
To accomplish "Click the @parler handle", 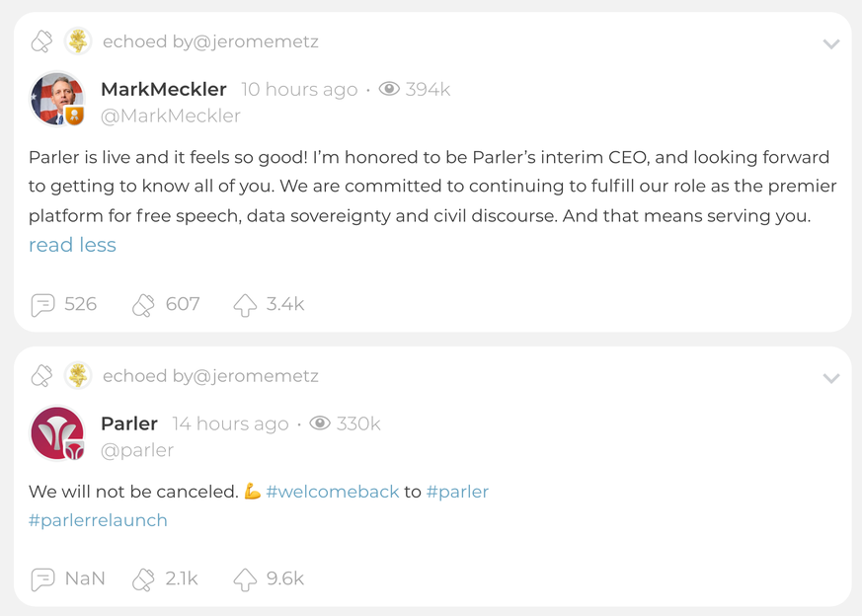I will [x=137, y=450].
